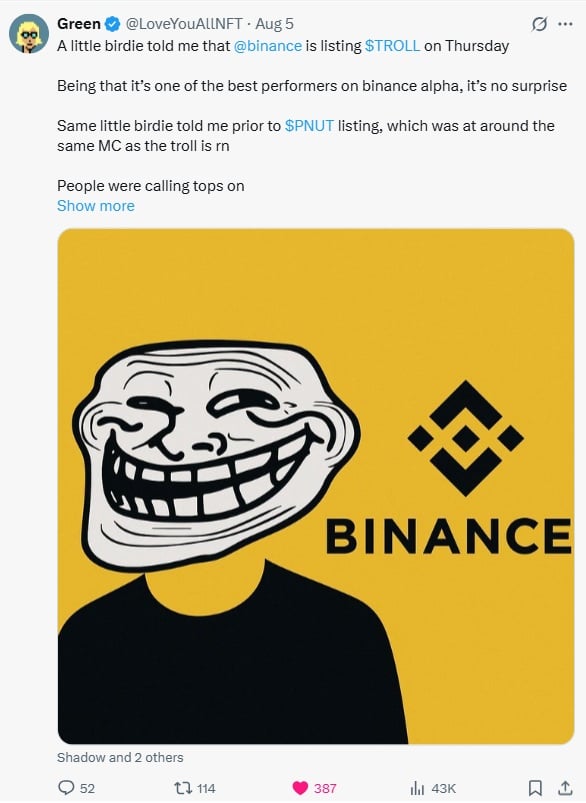The image size is (586, 803).
Task: Open the $PNUT cashtag link
Action: click(x=309, y=126)
